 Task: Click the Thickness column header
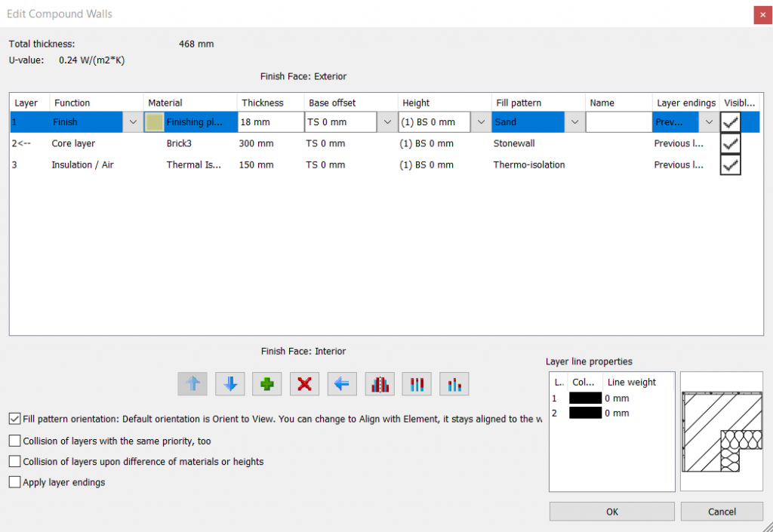(263, 103)
